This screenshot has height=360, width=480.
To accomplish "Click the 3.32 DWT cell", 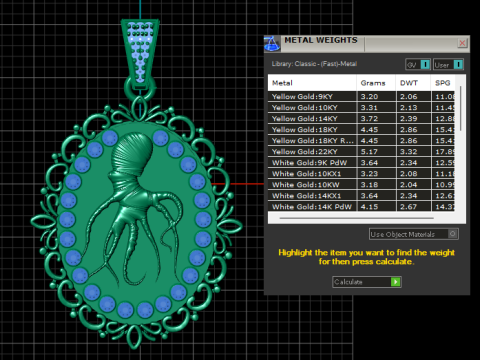I will pyautogui.click(x=414, y=152).
